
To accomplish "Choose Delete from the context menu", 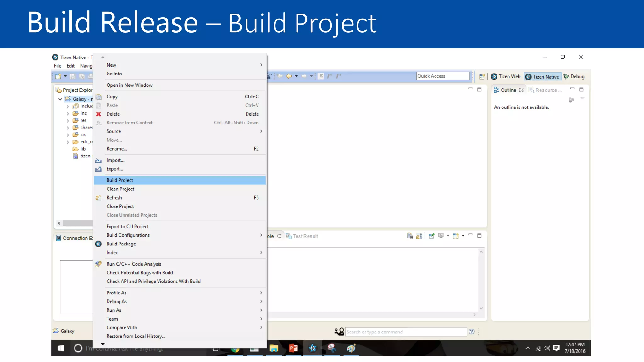I will point(180,114).
